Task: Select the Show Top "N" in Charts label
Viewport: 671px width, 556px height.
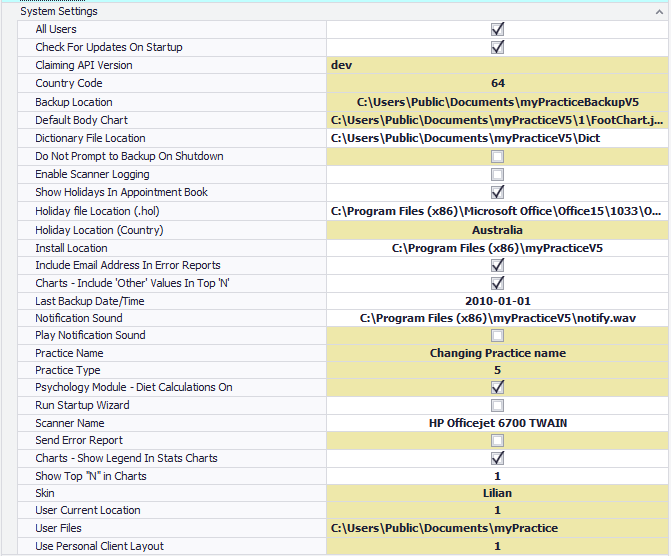Action: [91, 476]
